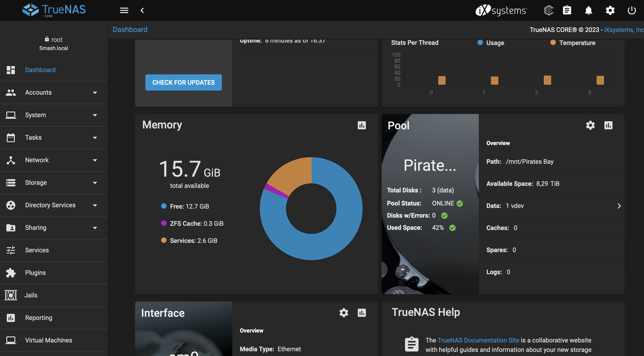Click the power button icon
This screenshot has width=644, height=356.
click(631, 10)
